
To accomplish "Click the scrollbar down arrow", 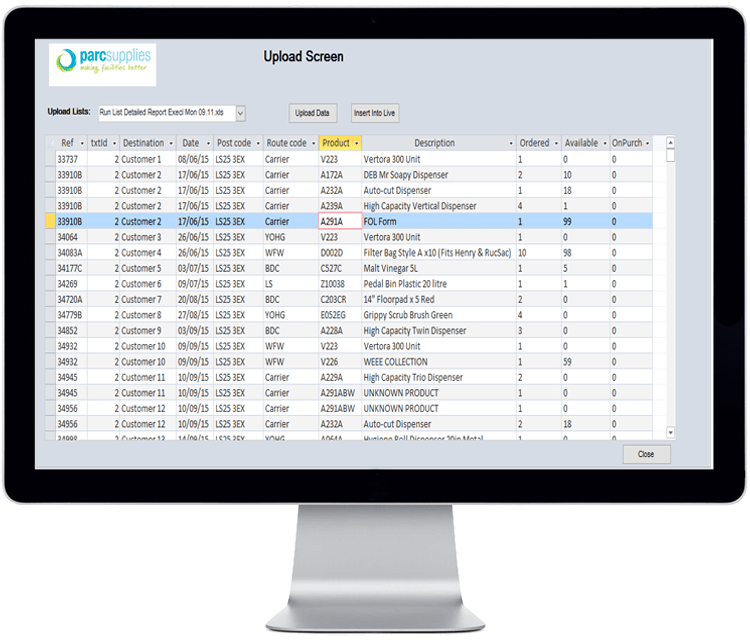I will coord(671,432).
